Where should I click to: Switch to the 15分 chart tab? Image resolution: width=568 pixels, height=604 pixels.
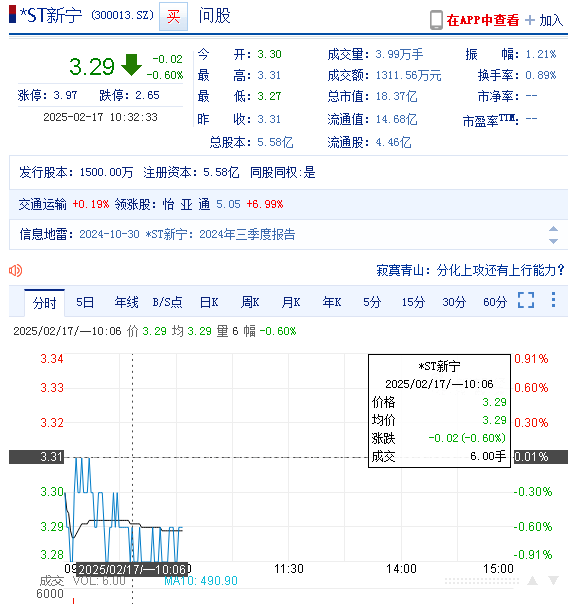click(413, 302)
